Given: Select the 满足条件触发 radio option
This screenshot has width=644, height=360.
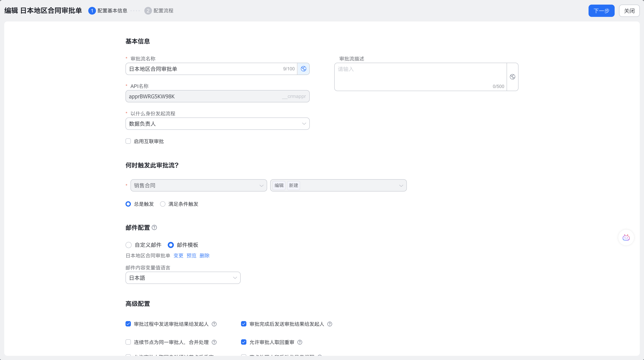Looking at the screenshot, I should [x=163, y=204].
